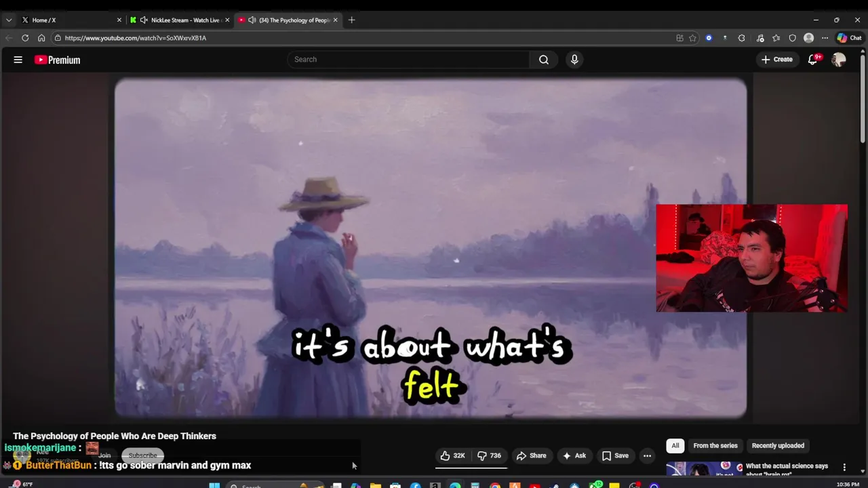Close the Home / X tab

[x=119, y=20]
